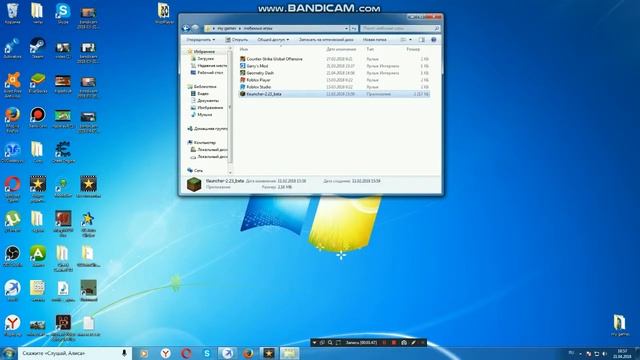640x360 pixels.
Task: Open the uTorrent desktop shortcut
Action: (12, 222)
